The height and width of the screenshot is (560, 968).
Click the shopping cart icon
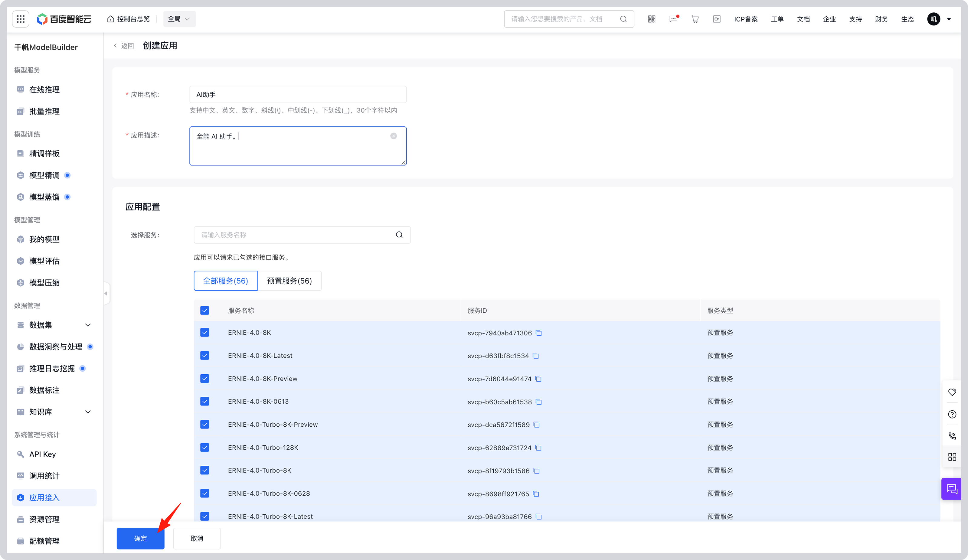coord(695,19)
